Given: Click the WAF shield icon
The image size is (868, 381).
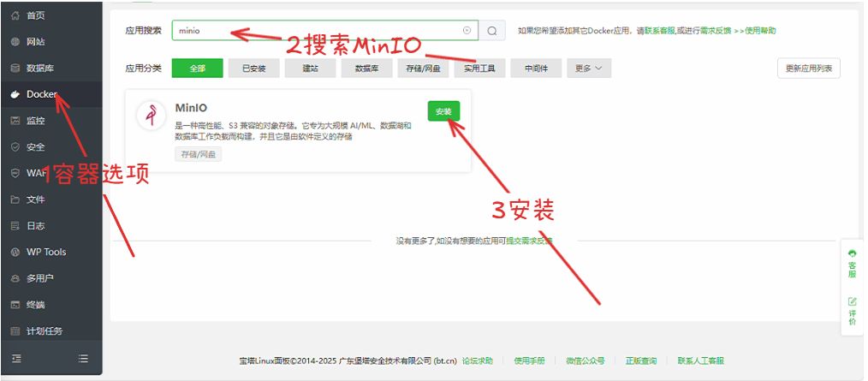Looking at the screenshot, I should coord(15,173).
